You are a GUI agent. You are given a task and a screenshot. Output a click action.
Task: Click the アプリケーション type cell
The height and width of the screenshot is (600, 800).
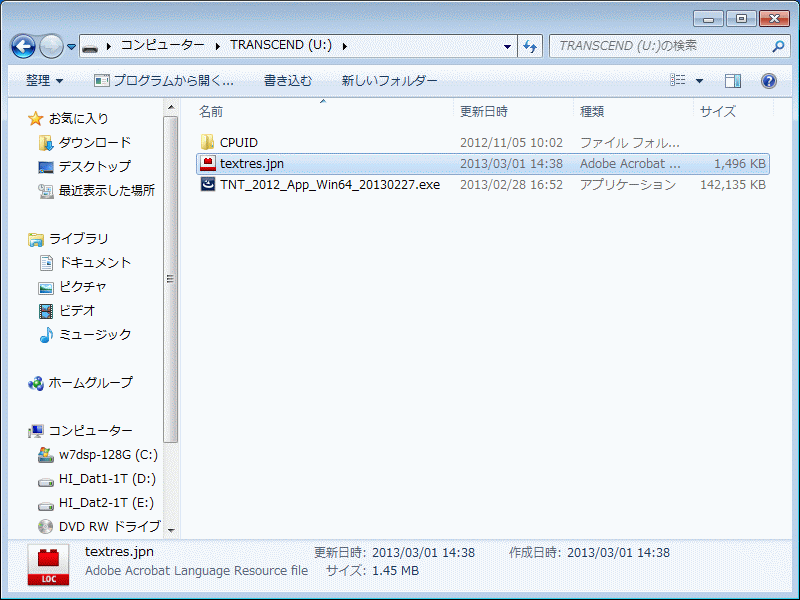click(x=628, y=185)
